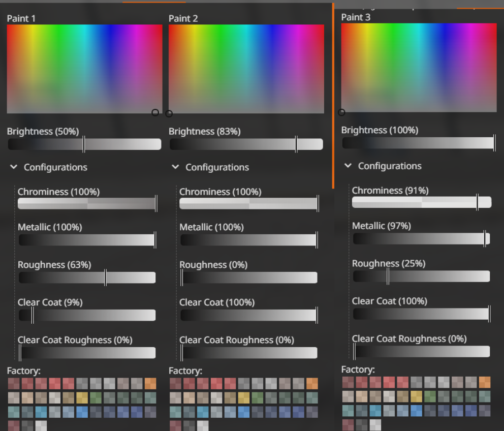
Task: Select orange factory swatch under Paint 1
Action: click(150, 384)
